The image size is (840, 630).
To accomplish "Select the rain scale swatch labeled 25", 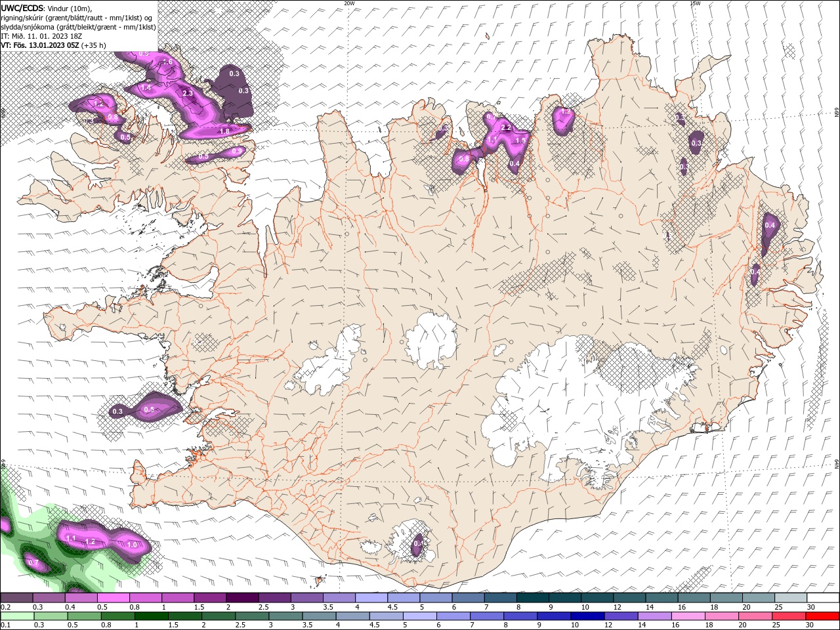I will [788, 616].
